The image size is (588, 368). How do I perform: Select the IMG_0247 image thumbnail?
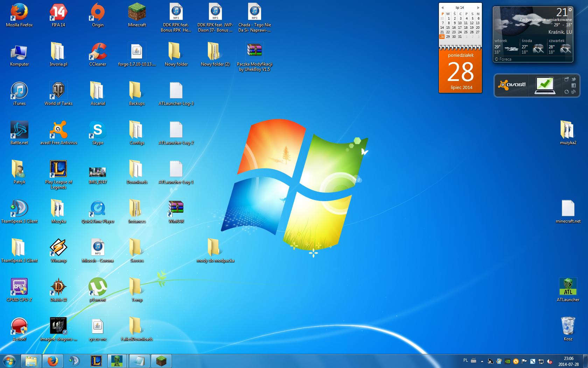click(x=98, y=172)
